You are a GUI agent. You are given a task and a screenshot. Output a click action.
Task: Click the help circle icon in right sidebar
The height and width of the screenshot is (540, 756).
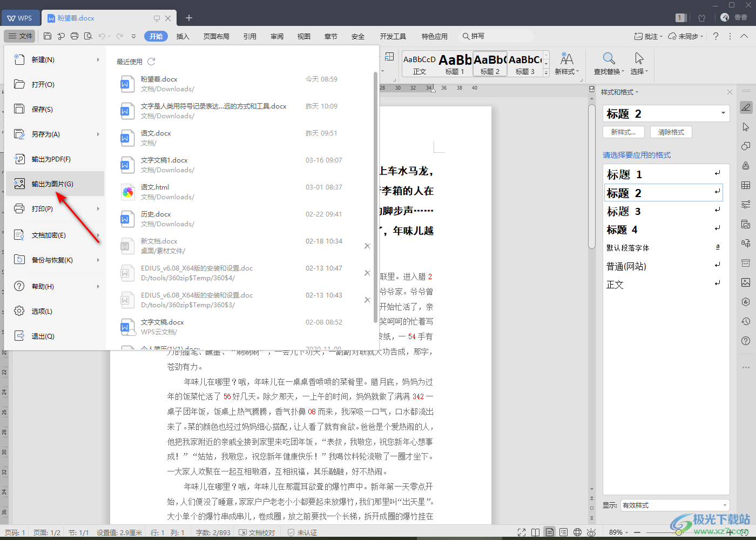coord(746,341)
